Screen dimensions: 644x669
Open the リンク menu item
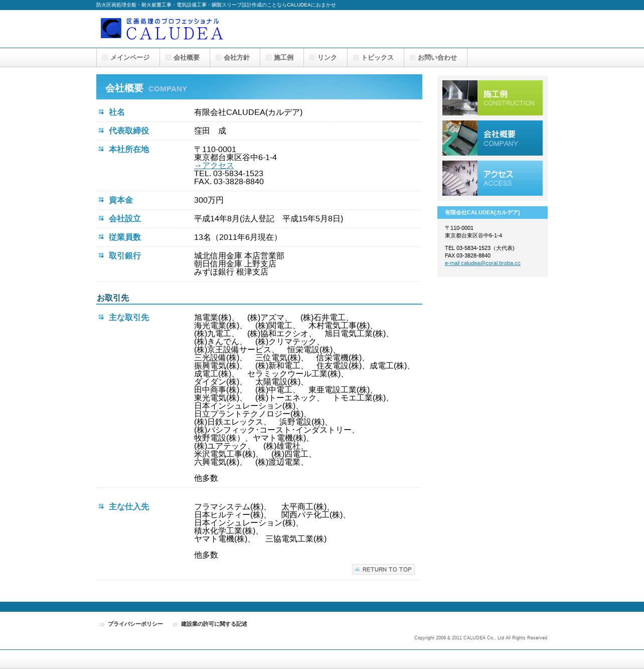pos(326,58)
